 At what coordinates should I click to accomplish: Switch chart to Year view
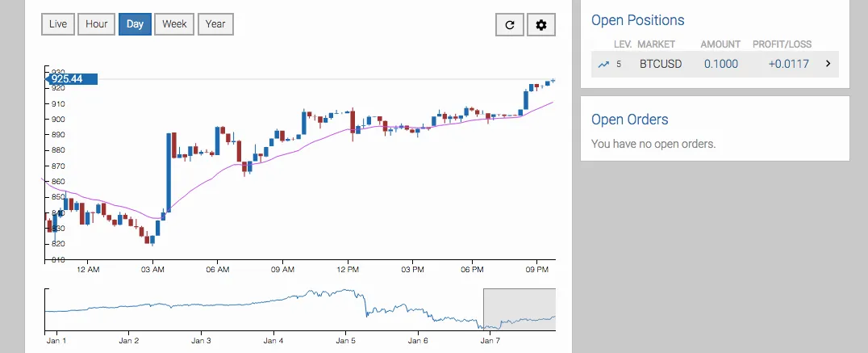tap(215, 23)
